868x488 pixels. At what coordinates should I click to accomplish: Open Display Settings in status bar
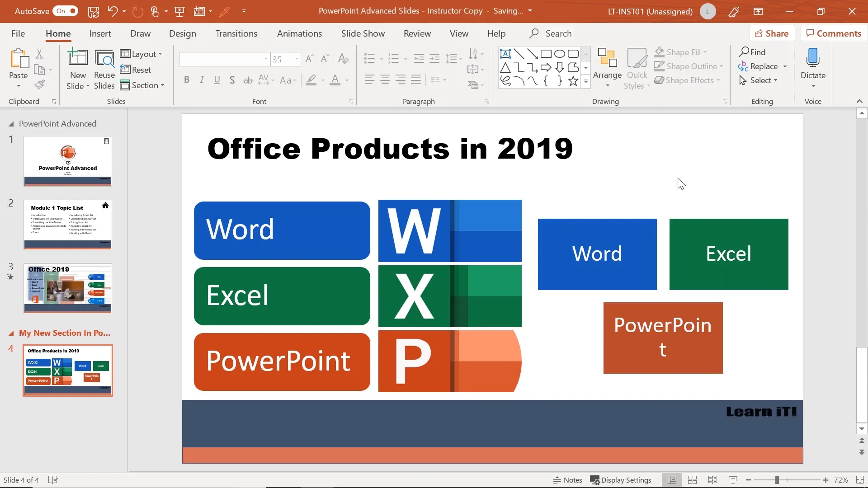(x=621, y=480)
